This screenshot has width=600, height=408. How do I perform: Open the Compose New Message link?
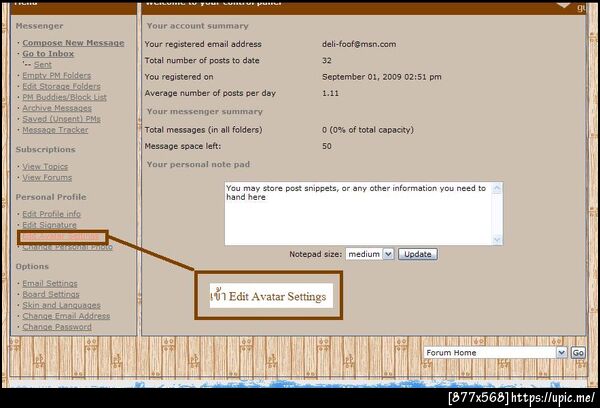tap(73, 43)
